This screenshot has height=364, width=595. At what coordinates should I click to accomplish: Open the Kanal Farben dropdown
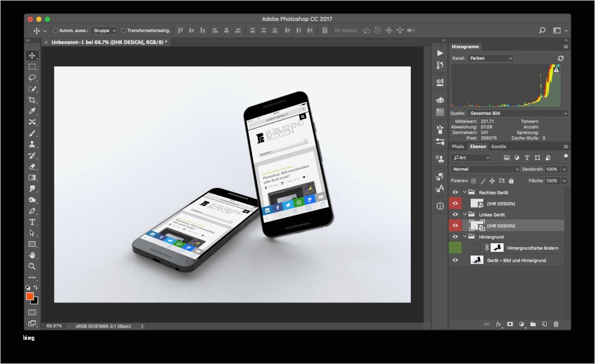490,58
